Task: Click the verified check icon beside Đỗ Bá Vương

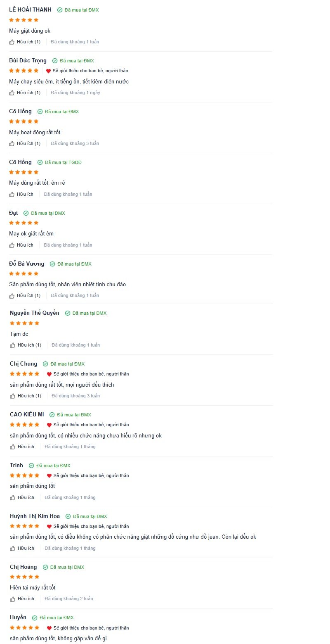Action: (x=52, y=264)
